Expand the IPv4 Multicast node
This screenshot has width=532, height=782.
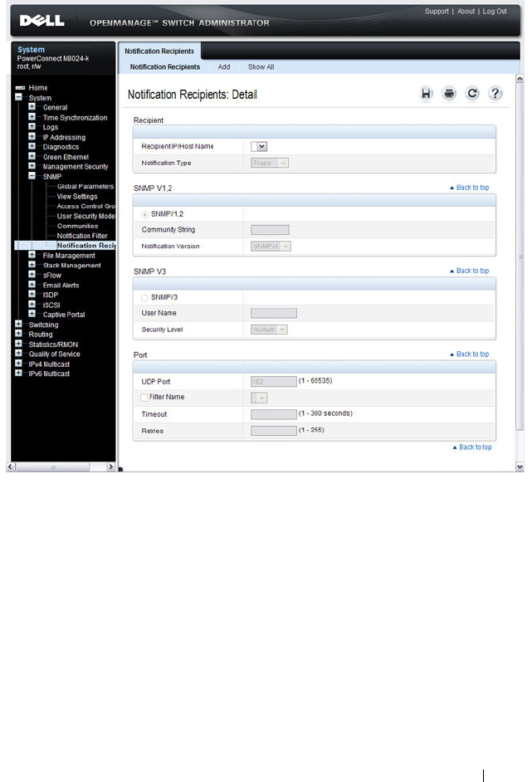(18, 364)
